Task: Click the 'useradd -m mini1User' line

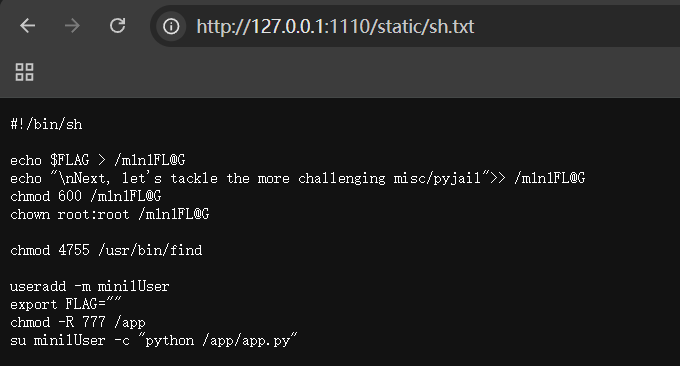Action: [x=90, y=286]
